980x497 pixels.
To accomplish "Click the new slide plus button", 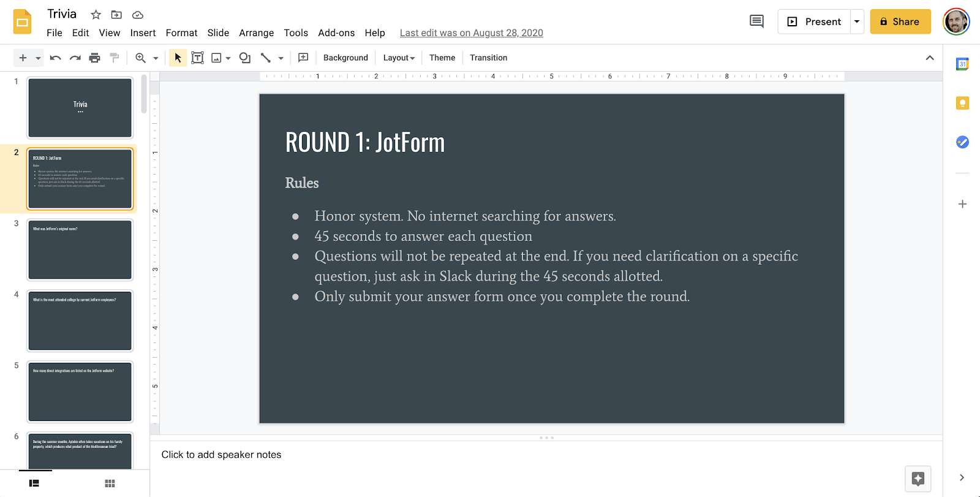I will coord(23,58).
